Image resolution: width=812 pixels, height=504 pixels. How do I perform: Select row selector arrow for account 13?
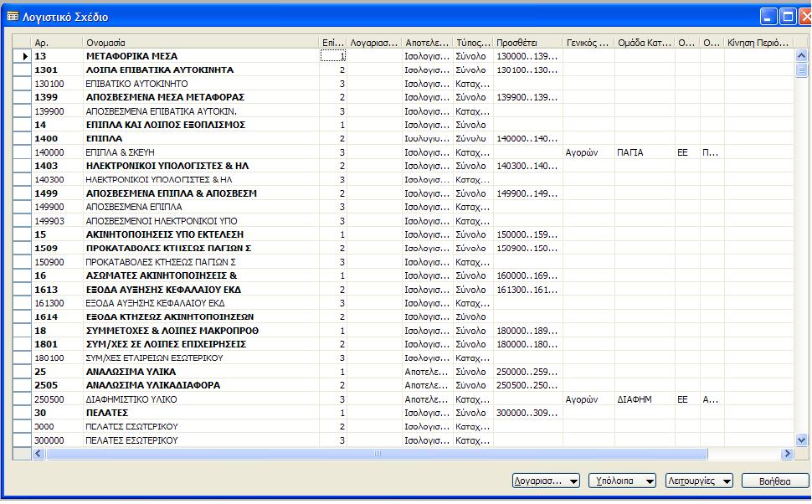(x=23, y=56)
